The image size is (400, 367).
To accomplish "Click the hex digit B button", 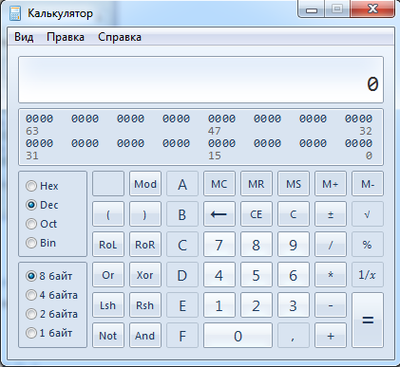I will [182, 214].
